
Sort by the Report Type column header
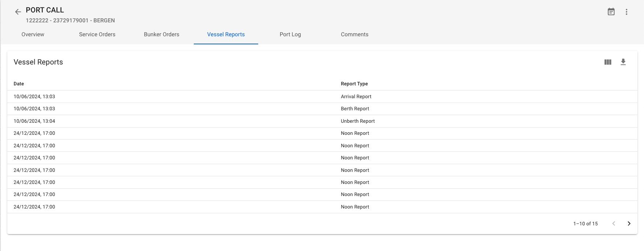coord(354,84)
